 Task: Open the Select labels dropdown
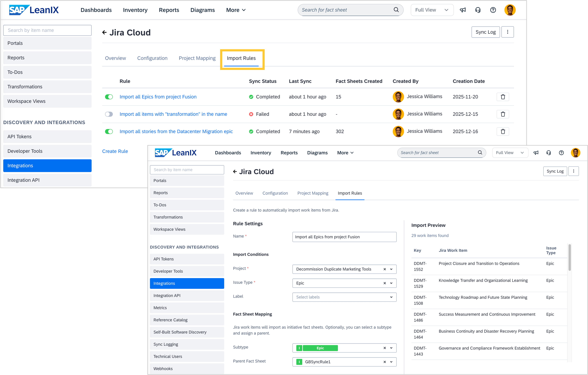click(x=344, y=297)
